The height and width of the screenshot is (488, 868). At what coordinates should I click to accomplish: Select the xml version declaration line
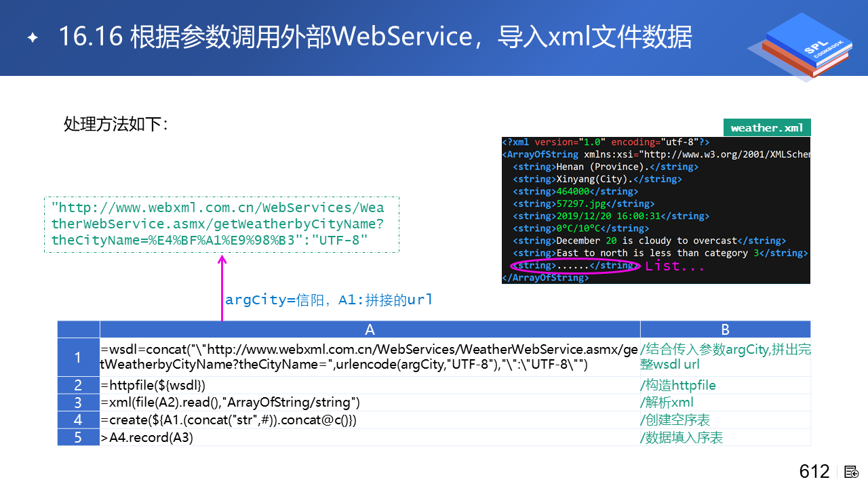(x=606, y=142)
